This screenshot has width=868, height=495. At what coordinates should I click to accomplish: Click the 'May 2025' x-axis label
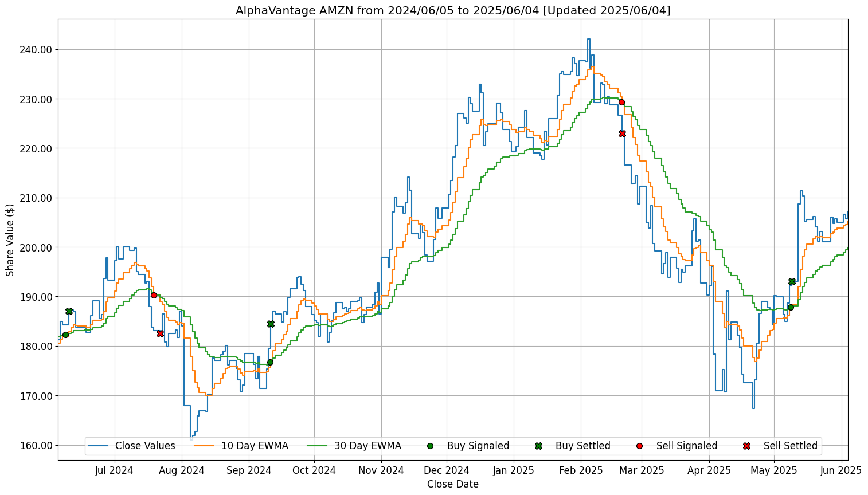pyautogui.click(x=774, y=470)
